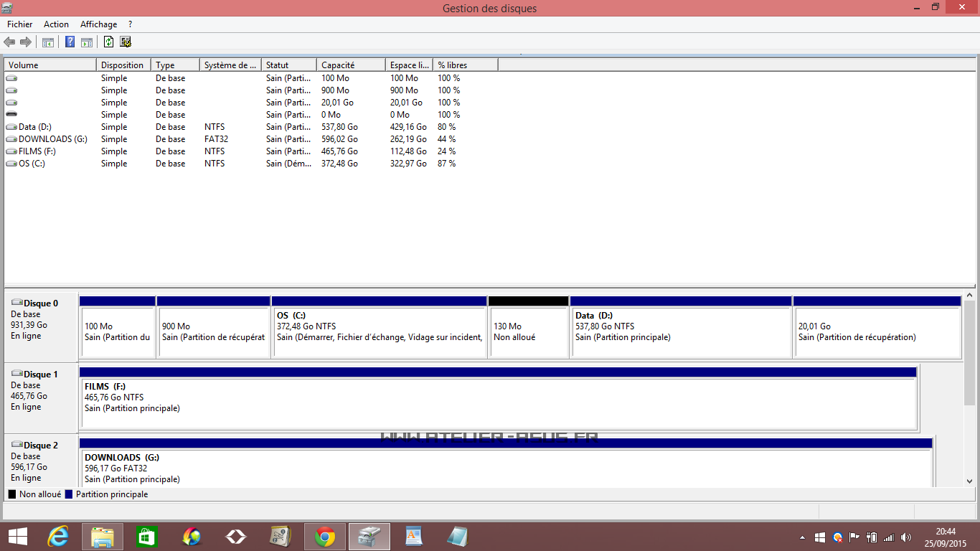Click the Refresh toolbar icon
This screenshot has height=551, width=980.
click(109, 42)
